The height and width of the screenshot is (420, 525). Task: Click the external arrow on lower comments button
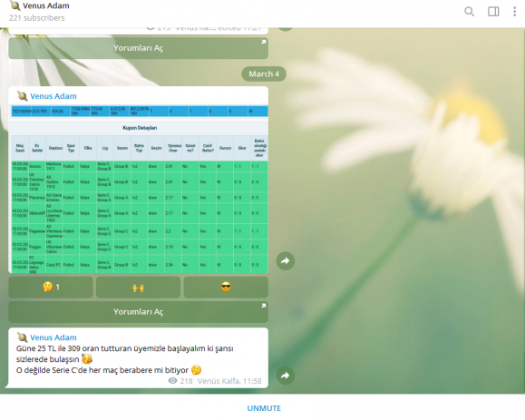pyautogui.click(x=264, y=306)
